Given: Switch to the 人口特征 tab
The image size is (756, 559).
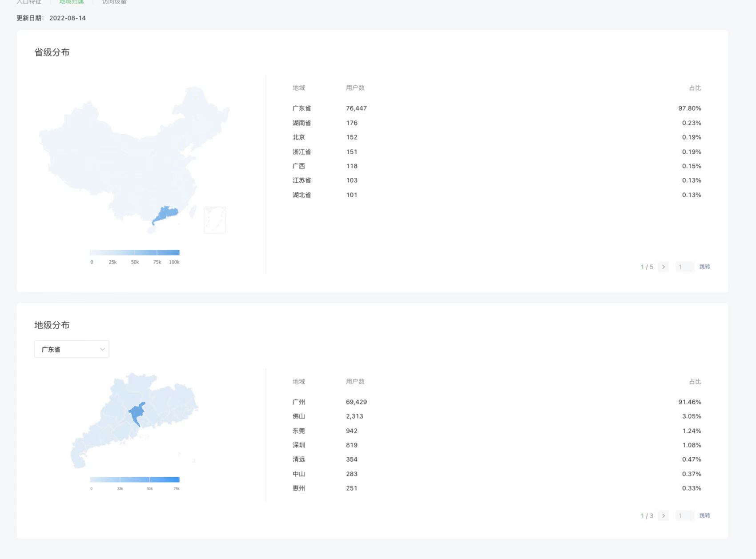Looking at the screenshot, I should 29,2.
